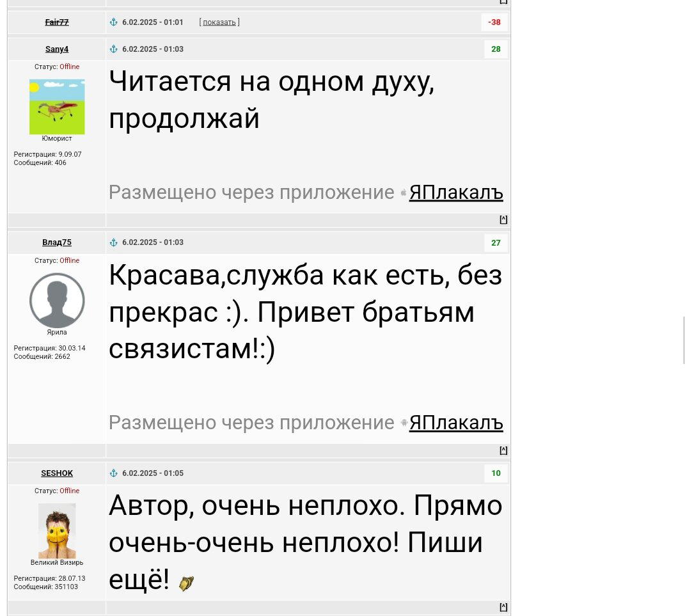This screenshot has height=616, width=685.
Task: Open Fair77 user profile link
Action: [57, 22]
